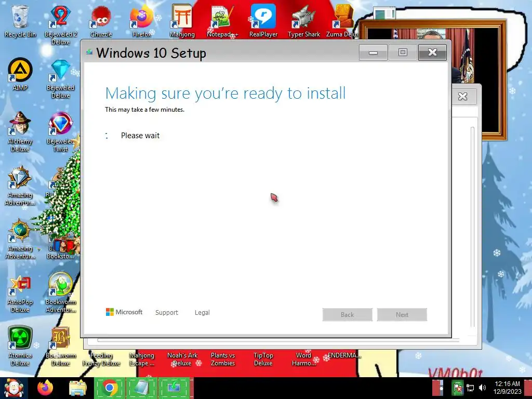The width and height of the screenshot is (532, 399).
Task: Click the Microsoft logo in Setup
Action: [124, 312]
